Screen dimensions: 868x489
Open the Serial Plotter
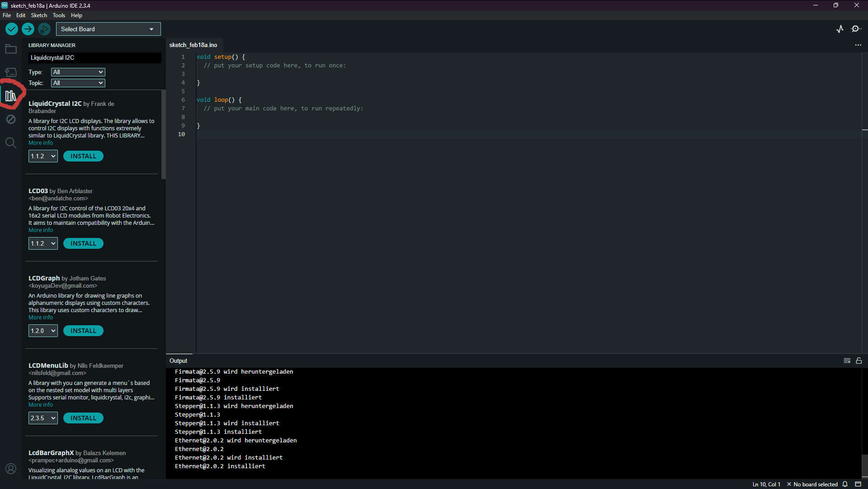coord(840,29)
